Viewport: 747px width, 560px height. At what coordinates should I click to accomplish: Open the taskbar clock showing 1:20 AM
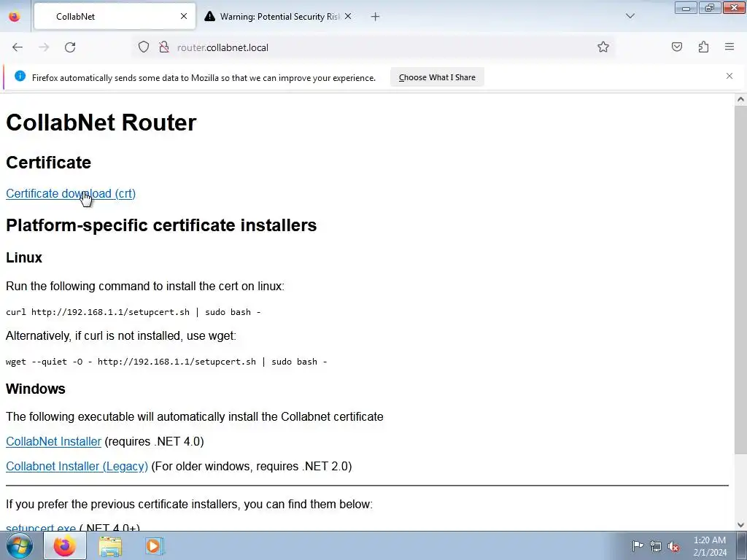(x=710, y=546)
